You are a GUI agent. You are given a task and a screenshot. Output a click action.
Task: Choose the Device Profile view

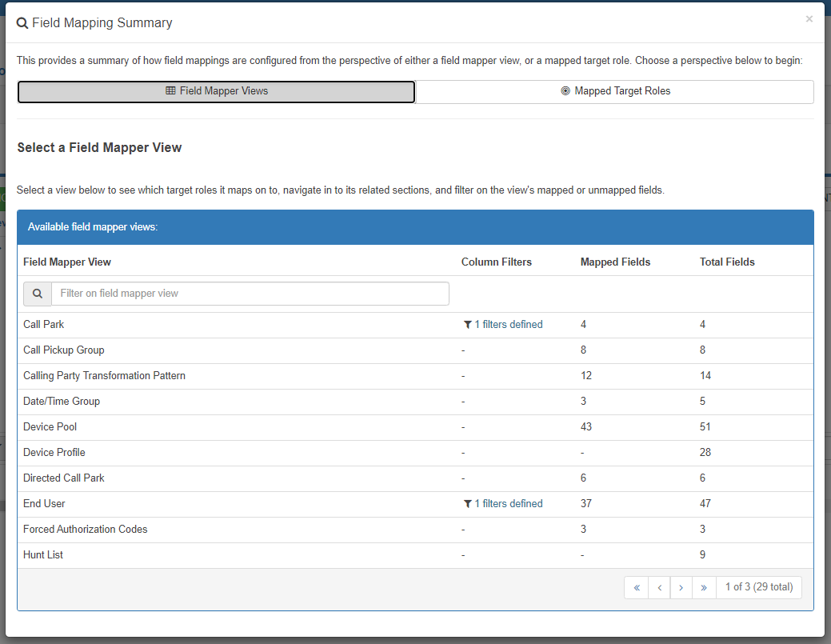54,453
